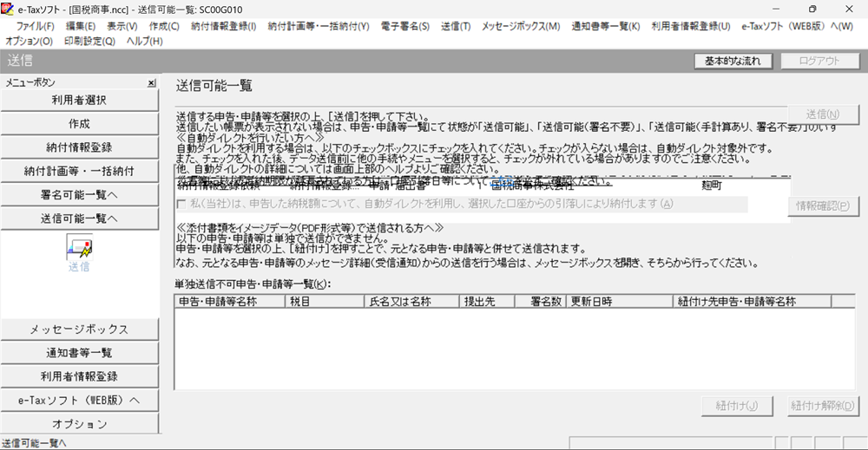The height and width of the screenshot is (450, 868).
Task: Go to 署名可能一覧へ in sidebar
Action: click(x=79, y=195)
